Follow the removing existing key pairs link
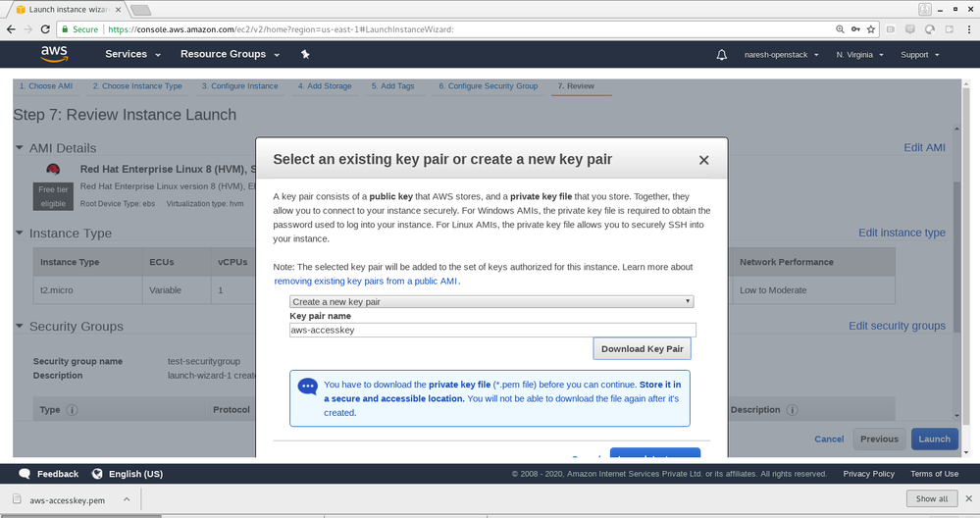The image size is (980, 518). click(x=366, y=281)
